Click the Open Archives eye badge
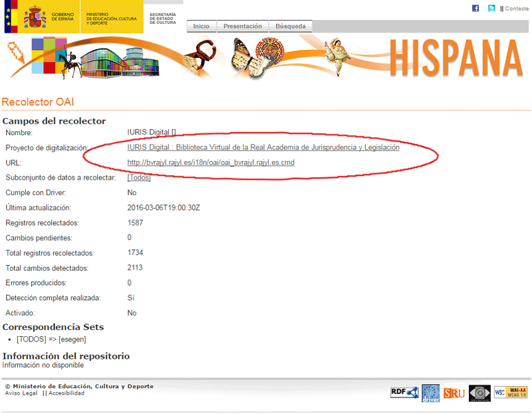 pos(479,393)
